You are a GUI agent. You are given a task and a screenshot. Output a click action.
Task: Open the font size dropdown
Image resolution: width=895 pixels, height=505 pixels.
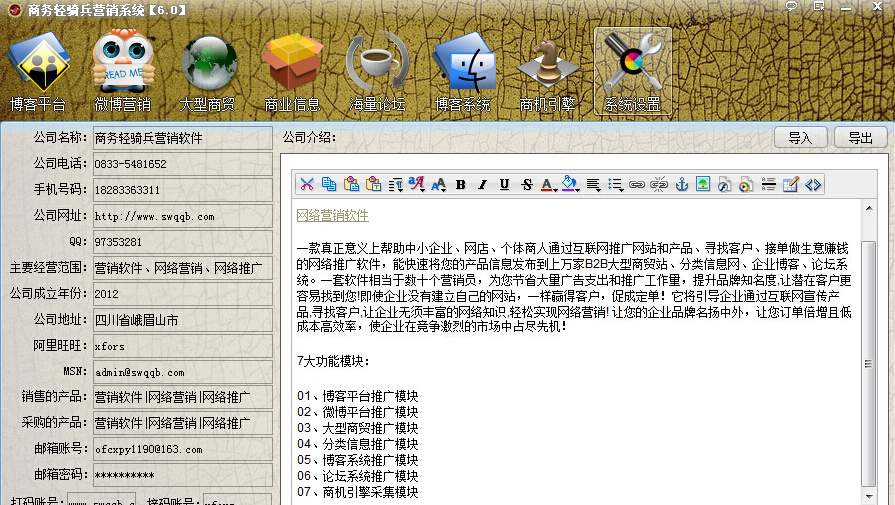tap(439, 184)
